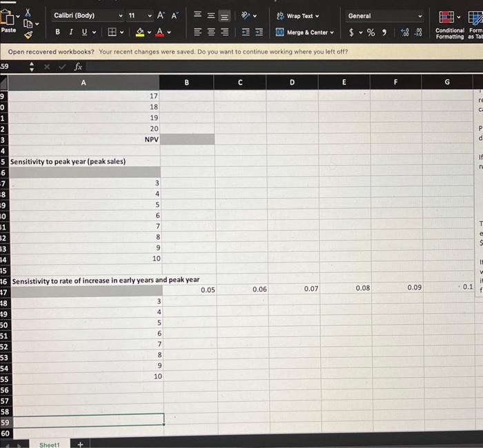Toggle Bold formatting
The height and width of the screenshot is (448, 483).
(57, 32)
